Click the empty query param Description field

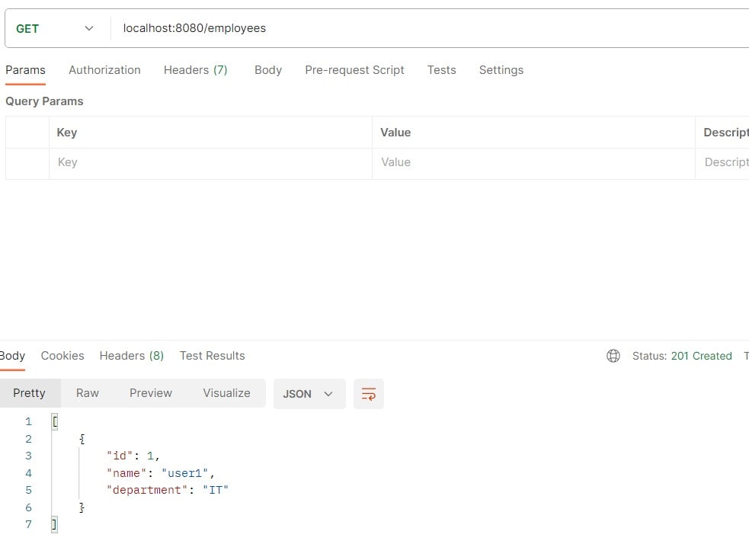pyautogui.click(x=722, y=162)
